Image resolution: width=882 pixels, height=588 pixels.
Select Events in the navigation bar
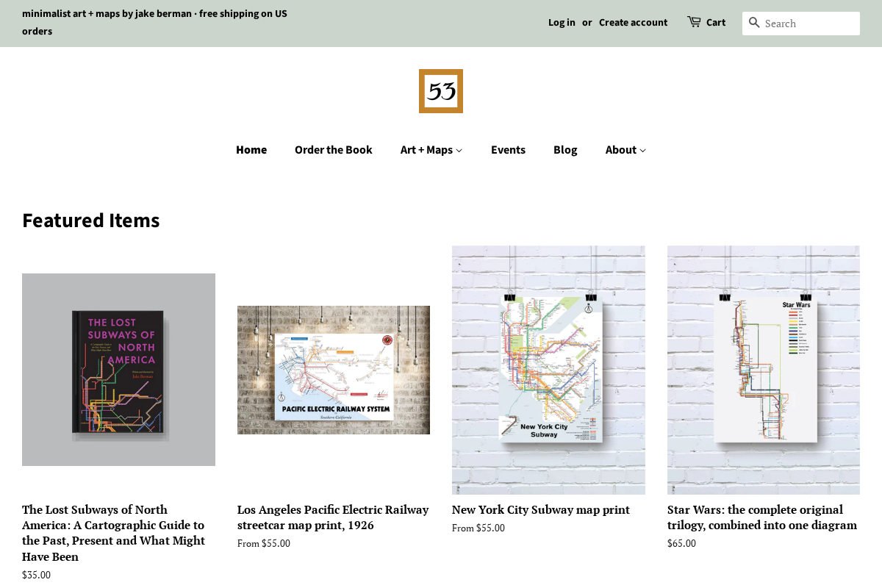tap(508, 149)
